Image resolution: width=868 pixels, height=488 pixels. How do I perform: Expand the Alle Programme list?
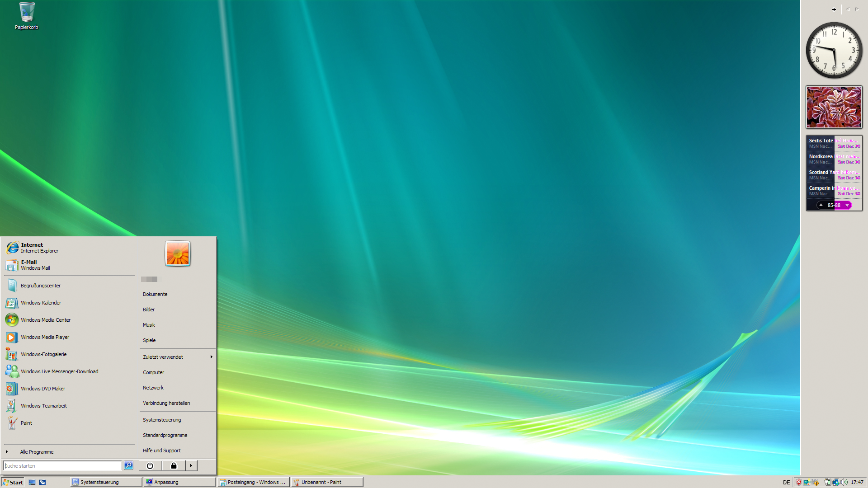click(69, 452)
